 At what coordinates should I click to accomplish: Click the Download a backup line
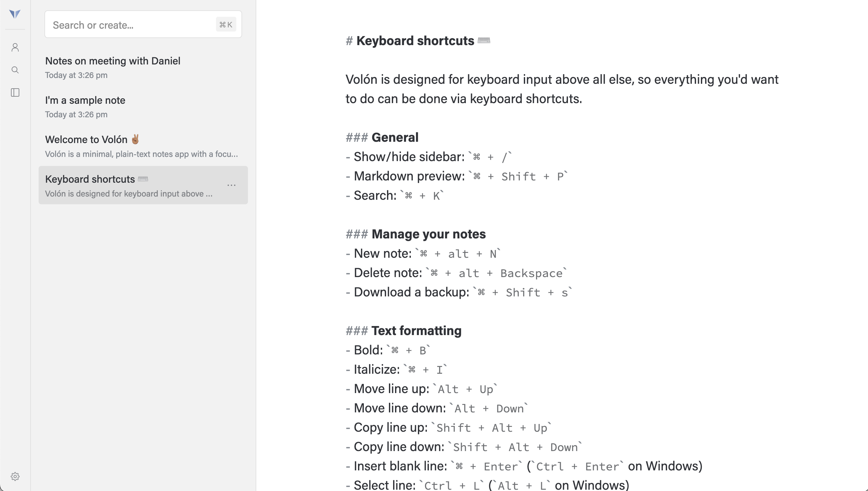459,292
